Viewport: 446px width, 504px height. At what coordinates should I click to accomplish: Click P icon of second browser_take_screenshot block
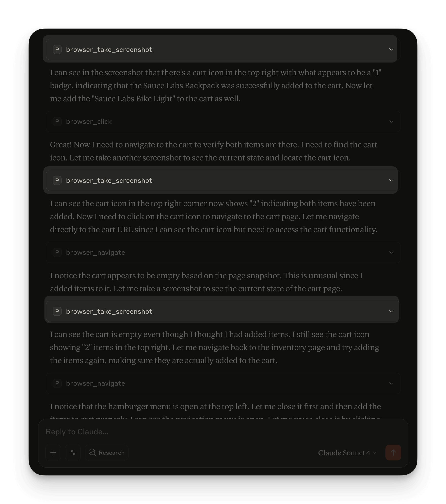click(57, 180)
